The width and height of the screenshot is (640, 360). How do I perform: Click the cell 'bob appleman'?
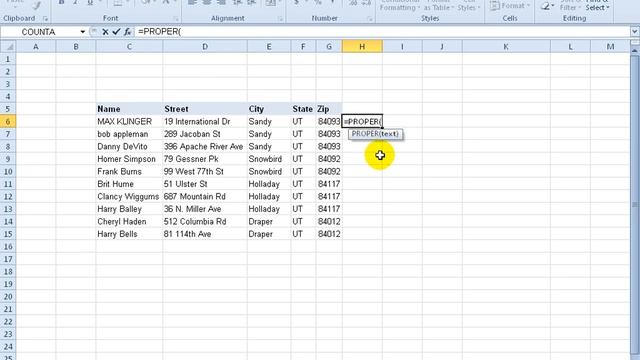[129, 134]
